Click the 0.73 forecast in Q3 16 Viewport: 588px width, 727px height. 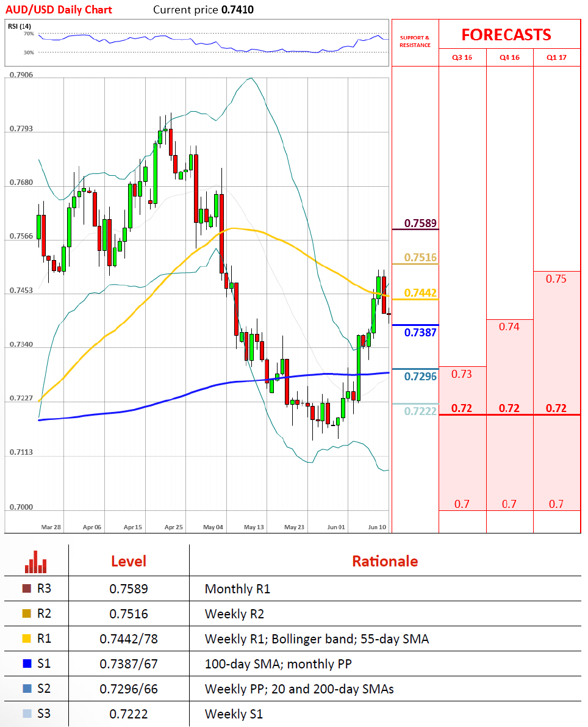click(x=462, y=374)
